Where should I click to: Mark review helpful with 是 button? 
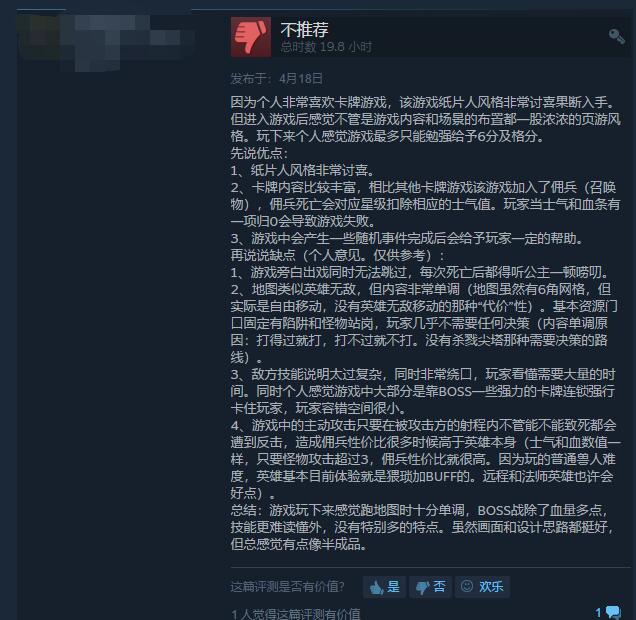click(x=385, y=587)
